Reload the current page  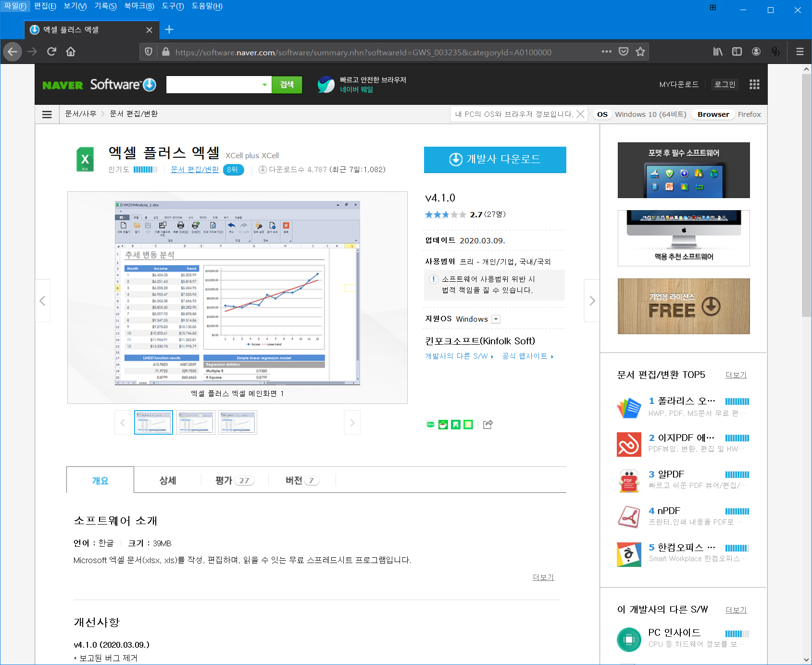coord(51,51)
